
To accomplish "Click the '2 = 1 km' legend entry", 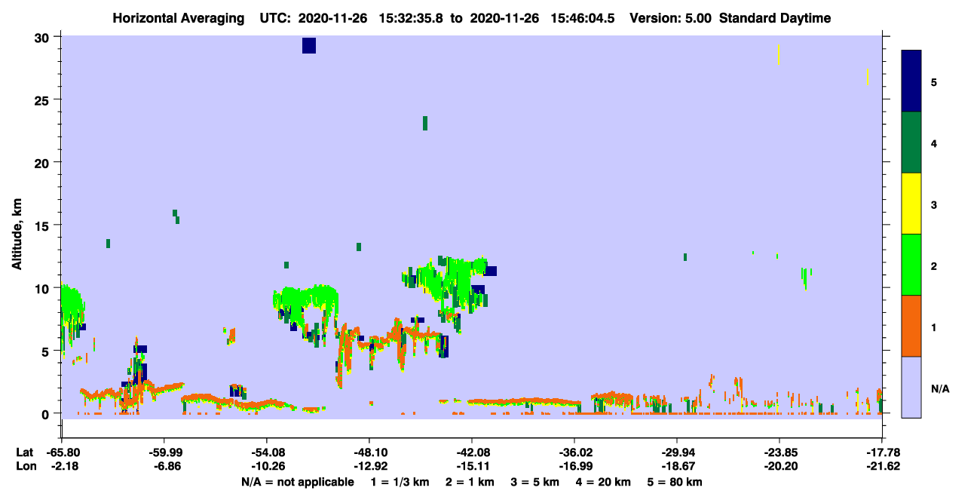I will pyautogui.click(x=469, y=482).
